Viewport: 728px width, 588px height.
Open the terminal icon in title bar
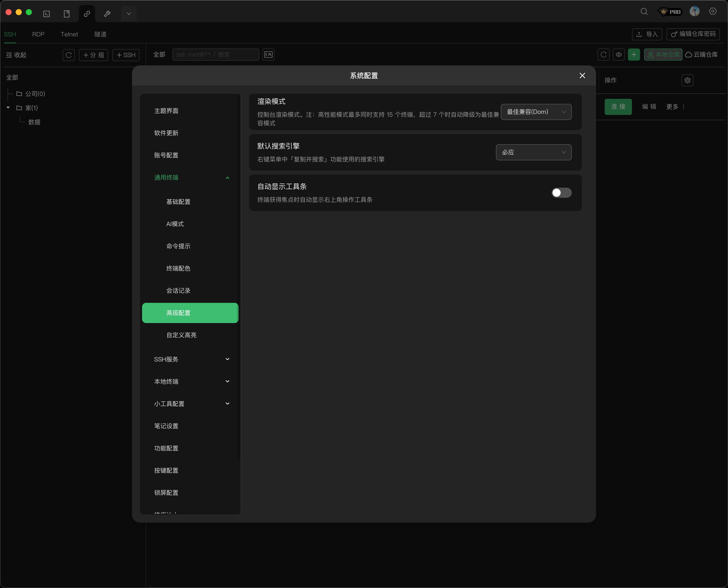(x=47, y=14)
